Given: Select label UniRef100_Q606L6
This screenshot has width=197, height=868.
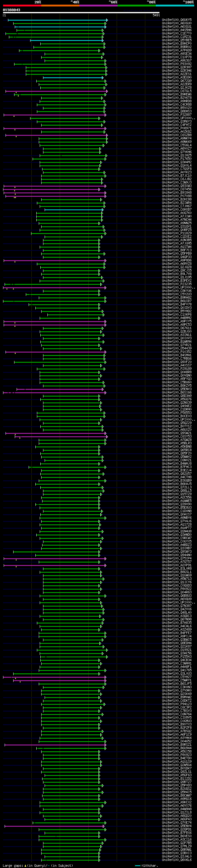Looking at the screenshot, I should [177, 860].
